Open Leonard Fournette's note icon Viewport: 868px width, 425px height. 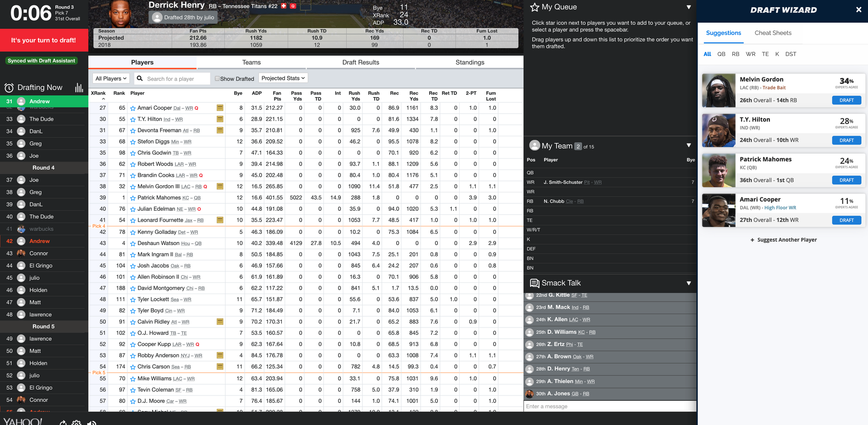click(x=220, y=220)
